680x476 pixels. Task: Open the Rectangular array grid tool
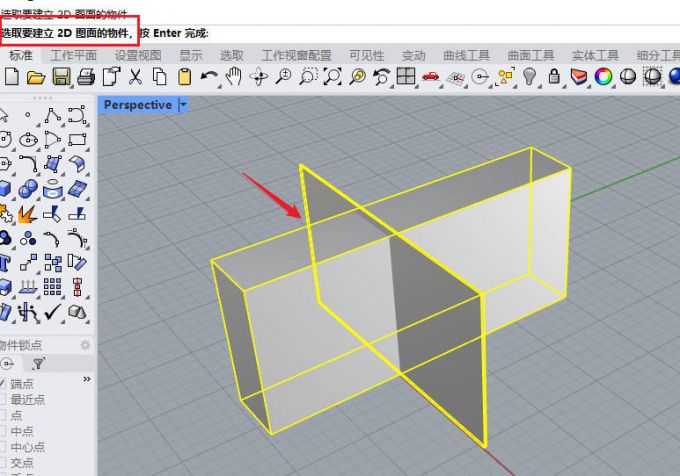52,287
